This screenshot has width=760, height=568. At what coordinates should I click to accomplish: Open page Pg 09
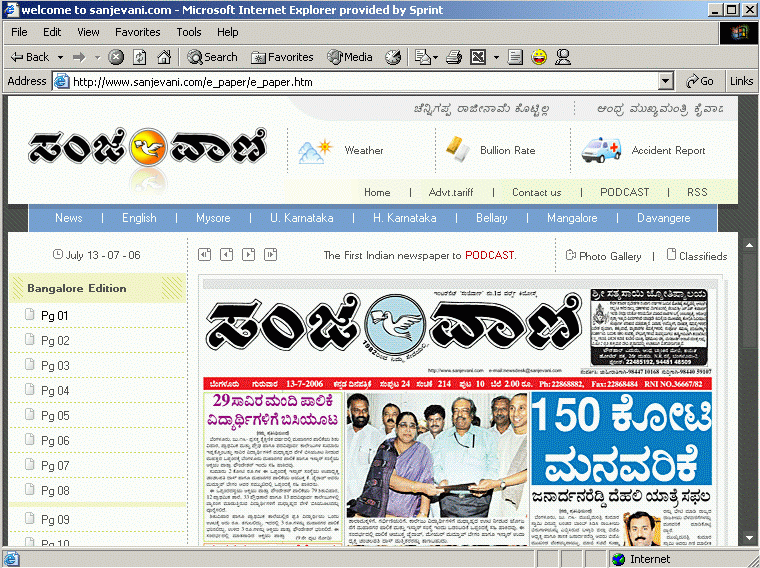pos(55,520)
